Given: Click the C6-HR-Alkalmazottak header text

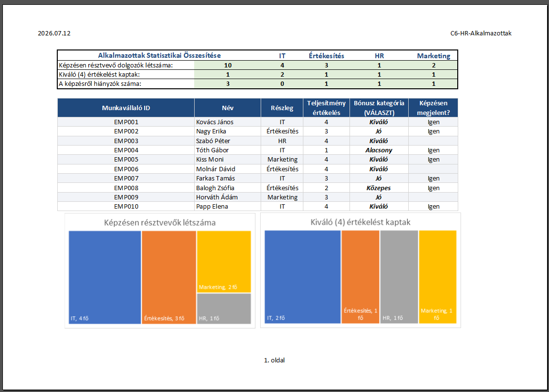Looking at the screenshot, I should (x=481, y=33).
